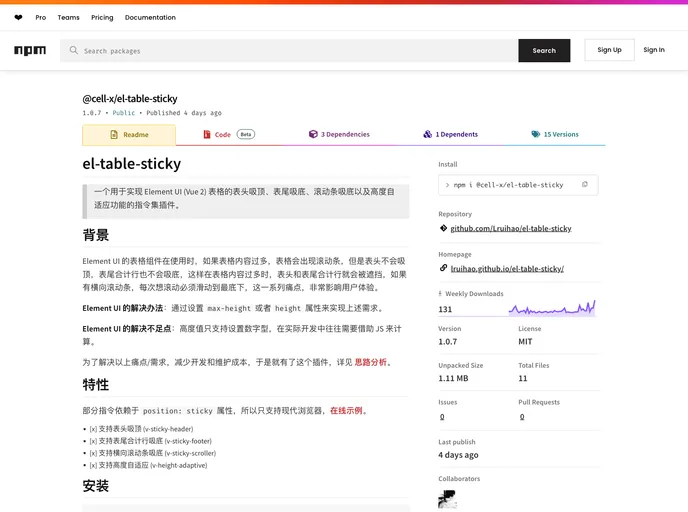The image size is (688, 512).
Task: Click the Public label under package name
Action: pyautogui.click(x=124, y=113)
